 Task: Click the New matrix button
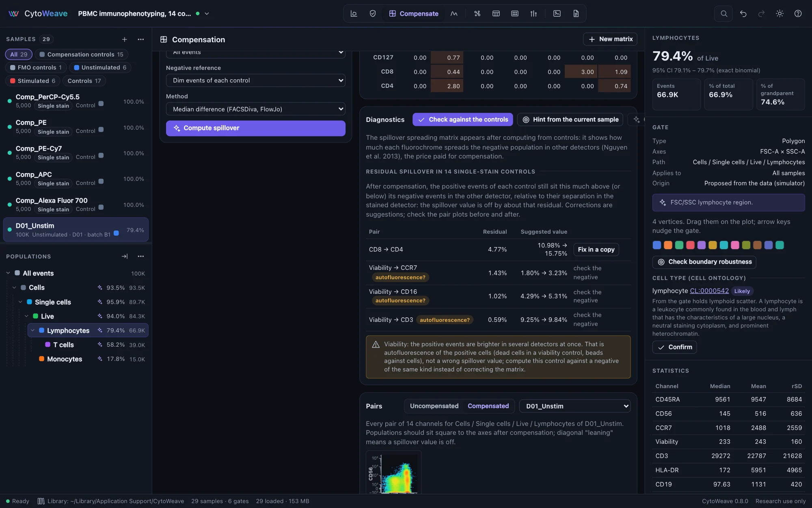[x=610, y=39]
